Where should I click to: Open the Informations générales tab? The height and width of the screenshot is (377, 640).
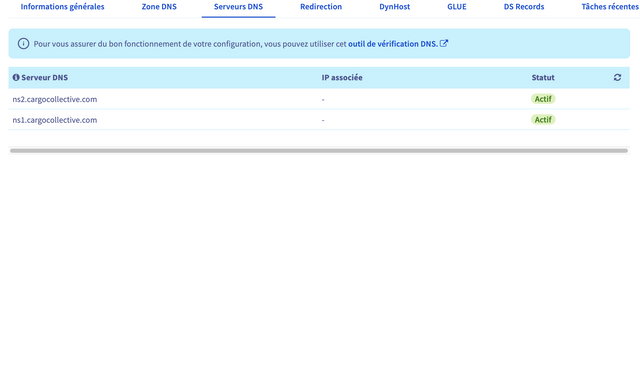tap(62, 7)
